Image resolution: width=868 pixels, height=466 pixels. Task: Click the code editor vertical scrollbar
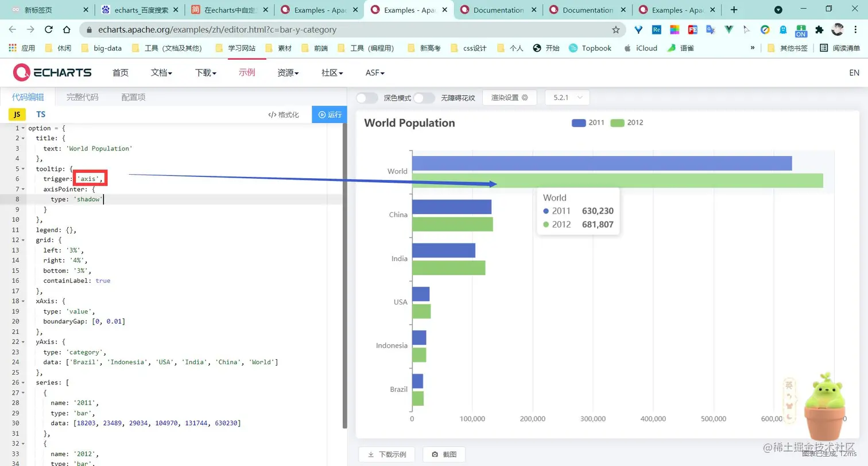pos(344,276)
